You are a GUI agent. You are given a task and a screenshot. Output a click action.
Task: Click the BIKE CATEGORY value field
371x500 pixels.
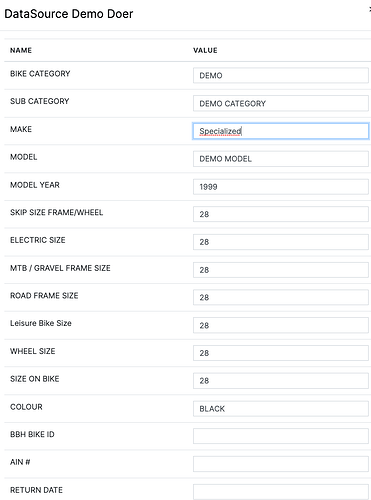(281, 75)
